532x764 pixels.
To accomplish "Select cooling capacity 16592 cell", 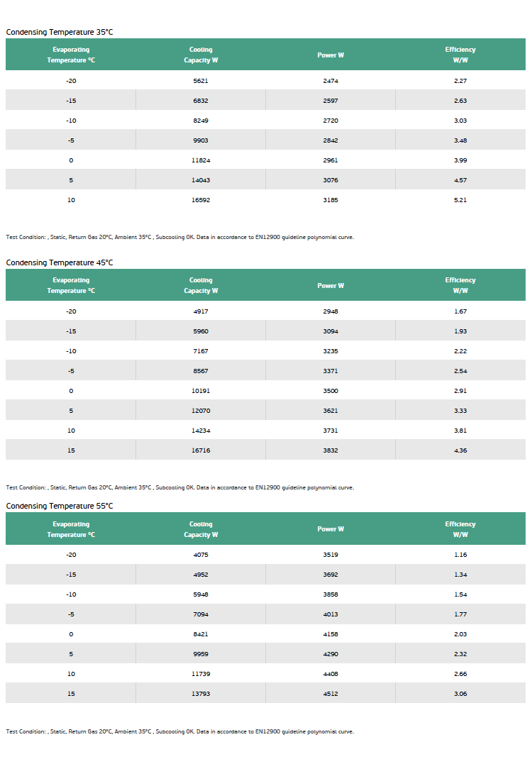I will click(x=201, y=200).
